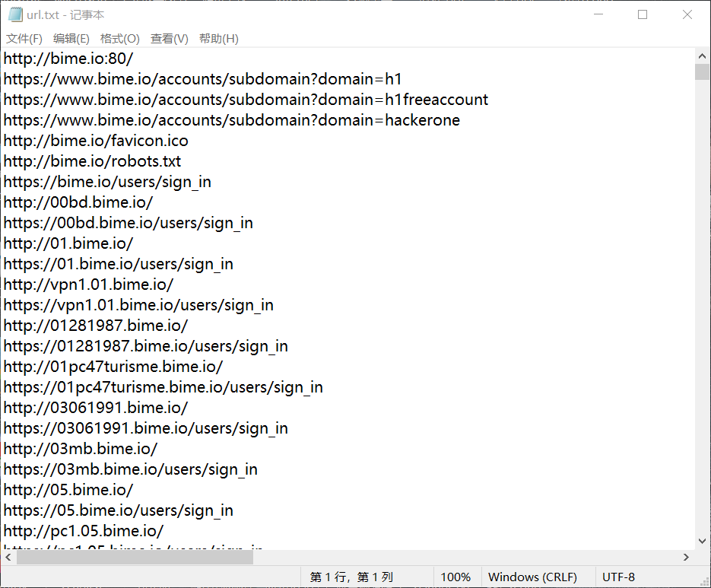Open the 帮助(H) menu
Screen dimensions: 711x588
(218, 39)
